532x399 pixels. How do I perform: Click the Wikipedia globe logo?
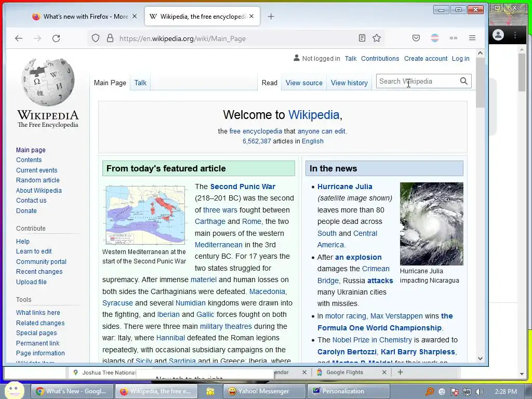[x=48, y=83]
